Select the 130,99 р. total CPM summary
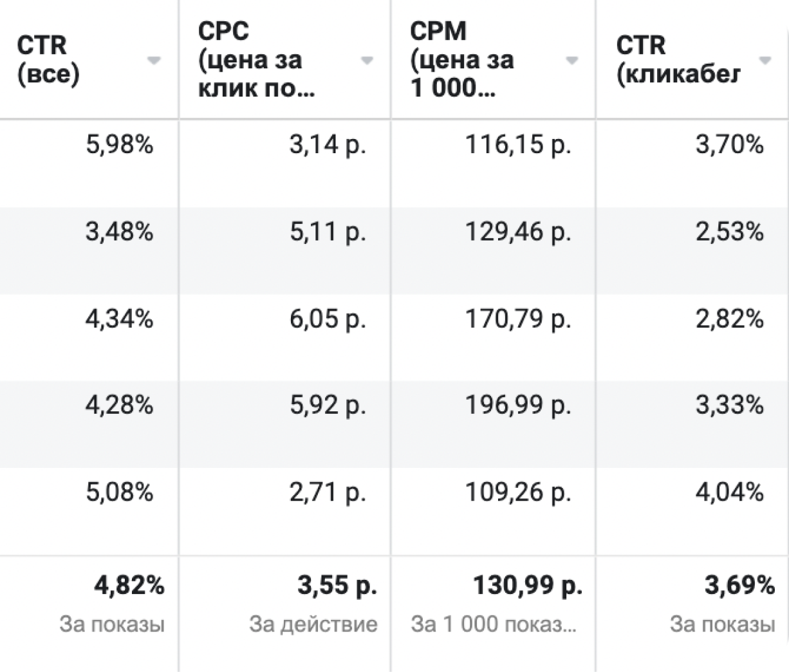 point(528,586)
